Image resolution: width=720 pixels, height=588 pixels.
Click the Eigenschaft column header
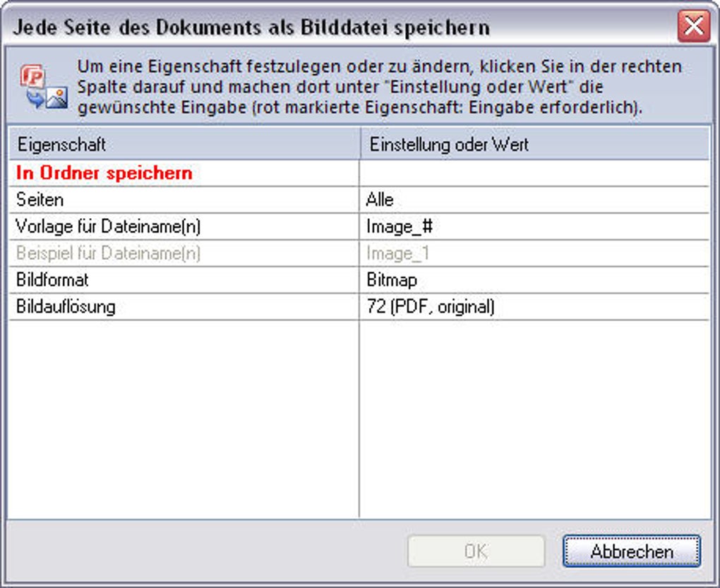61,145
